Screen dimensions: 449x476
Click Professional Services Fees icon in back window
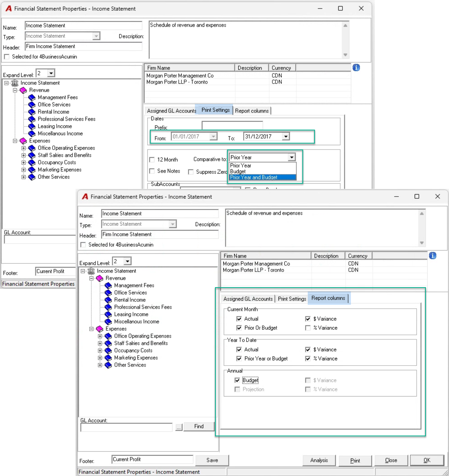(x=32, y=119)
